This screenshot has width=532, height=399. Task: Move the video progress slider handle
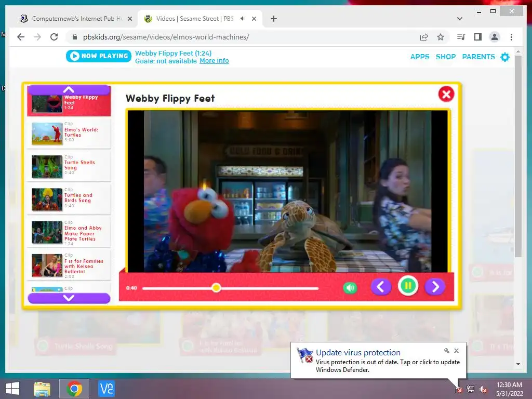(x=216, y=288)
